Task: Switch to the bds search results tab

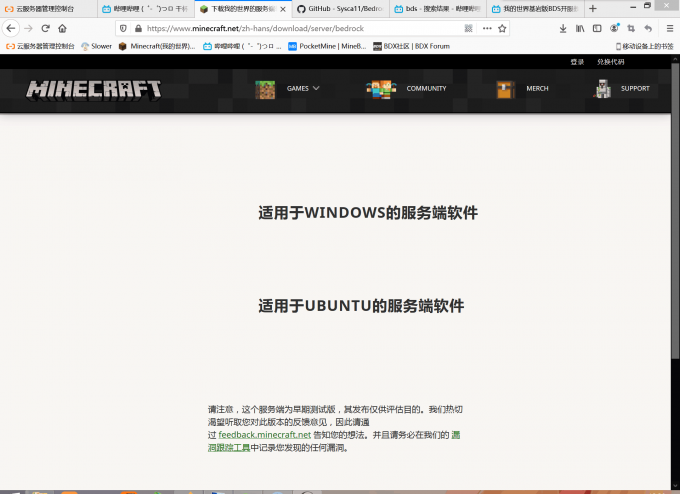Action: click(438, 9)
